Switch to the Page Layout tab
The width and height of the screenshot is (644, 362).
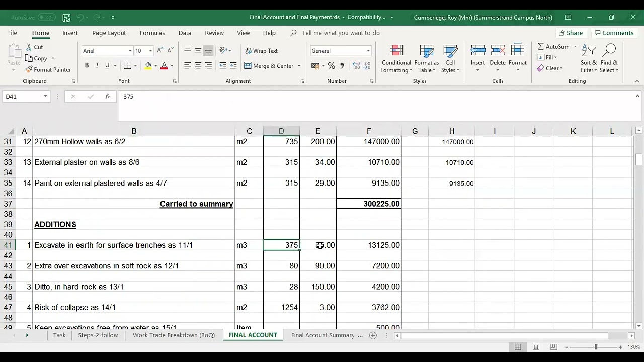click(109, 33)
